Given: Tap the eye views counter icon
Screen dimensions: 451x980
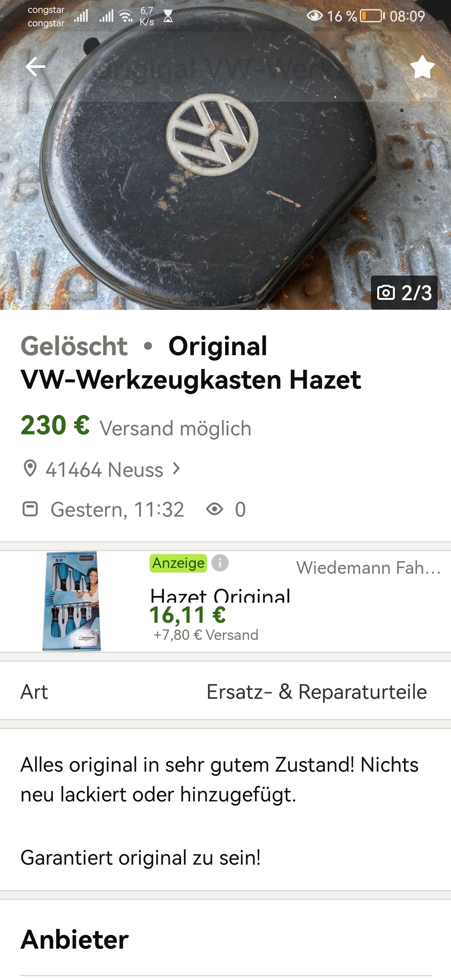Looking at the screenshot, I should 215,509.
